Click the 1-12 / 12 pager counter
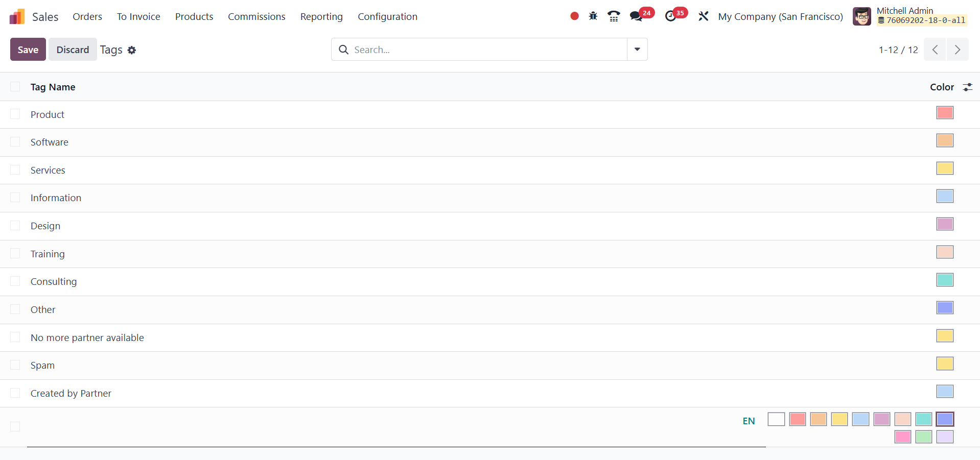980x460 pixels. click(898, 50)
